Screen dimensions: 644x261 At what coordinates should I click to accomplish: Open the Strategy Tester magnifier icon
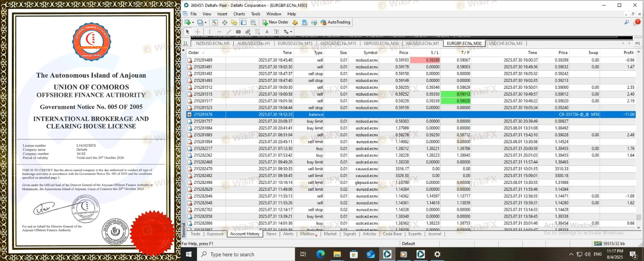[x=253, y=23]
